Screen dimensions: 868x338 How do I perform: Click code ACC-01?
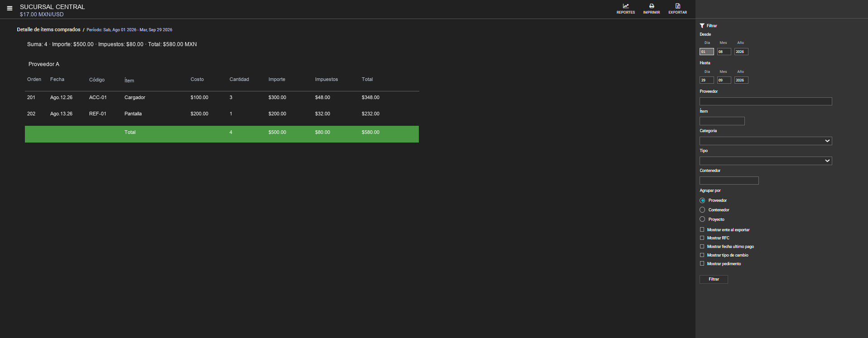[98, 98]
